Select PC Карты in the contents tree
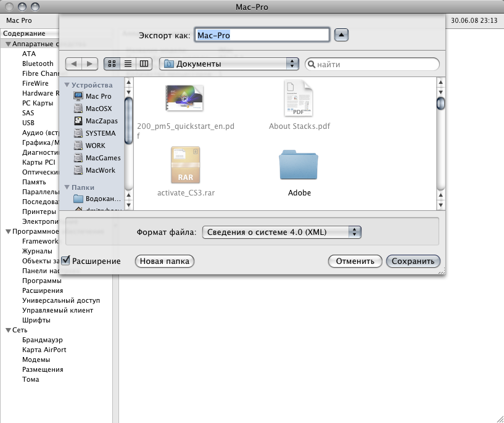The width and height of the screenshot is (504, 423). coord(38,103)
